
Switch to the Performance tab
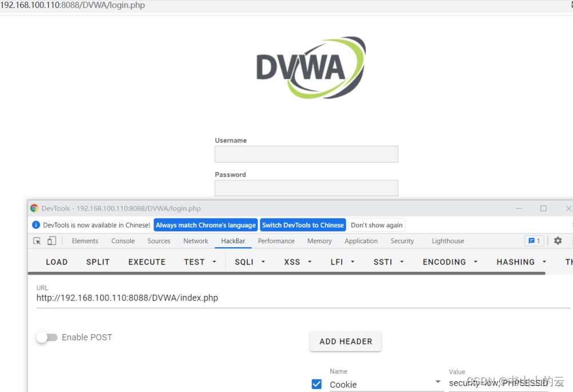click(276, 241)
